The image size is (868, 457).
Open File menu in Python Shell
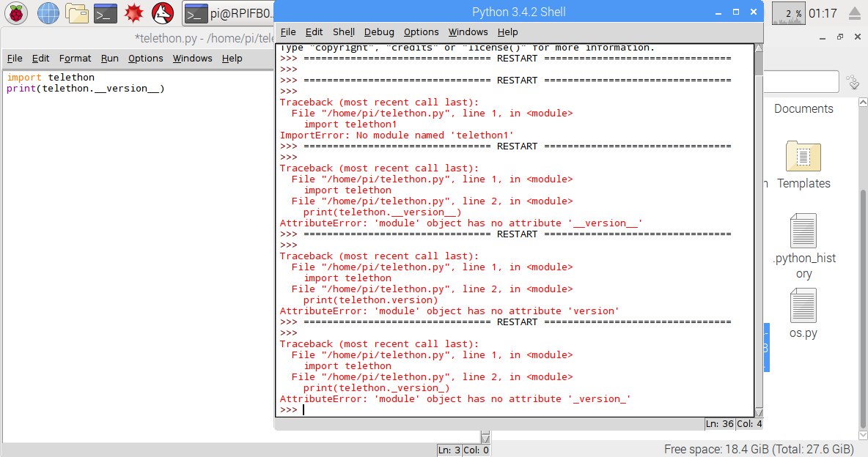click(288, 32)
